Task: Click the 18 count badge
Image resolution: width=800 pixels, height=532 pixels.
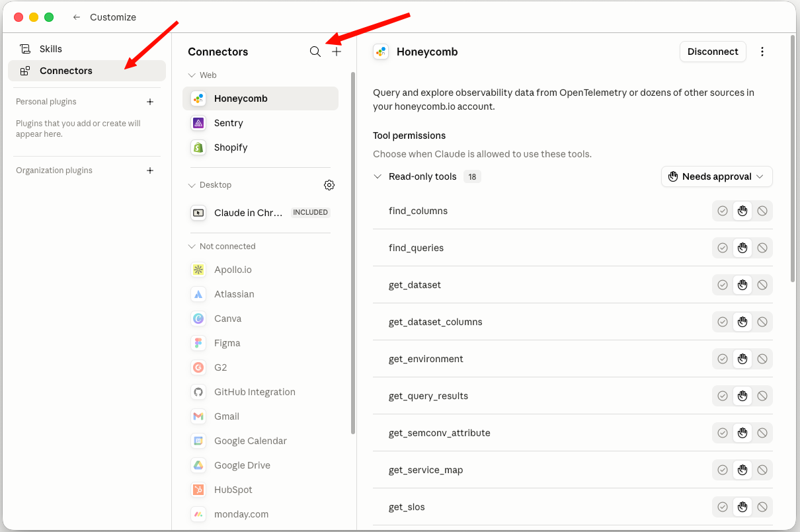Action: pyautogui.click(x=472, y=176)
